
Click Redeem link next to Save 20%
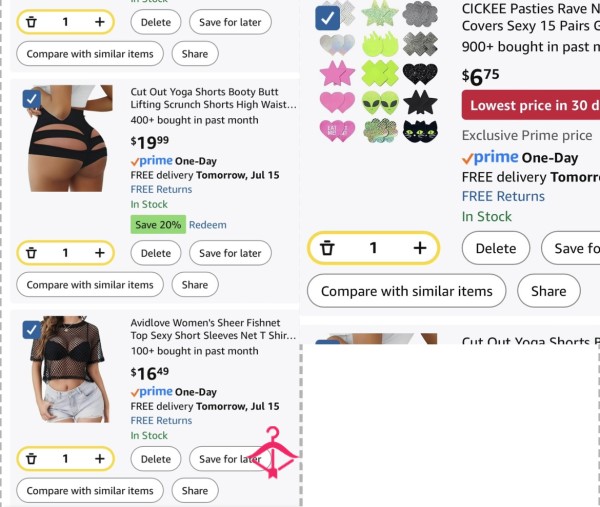tap(208, 225)
